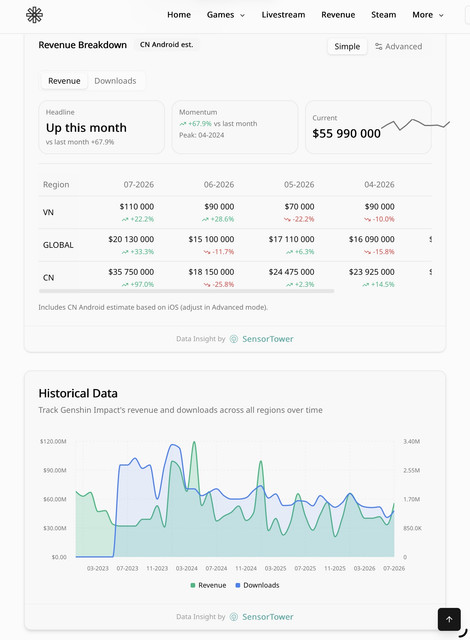The image size is (470, 640).
Task: Click the -11.7% downtrend icon for GLOBAL
Action: point(207,252)
